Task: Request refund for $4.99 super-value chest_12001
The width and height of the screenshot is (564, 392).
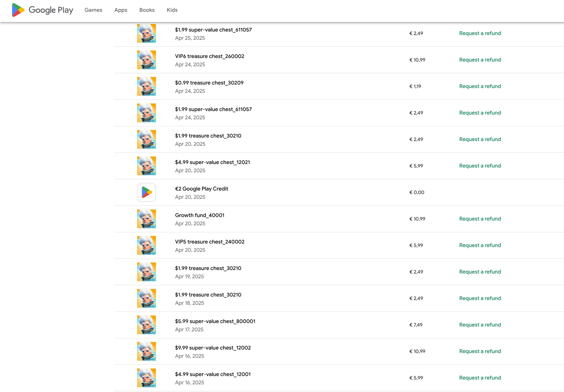Action: pos(480,378)
